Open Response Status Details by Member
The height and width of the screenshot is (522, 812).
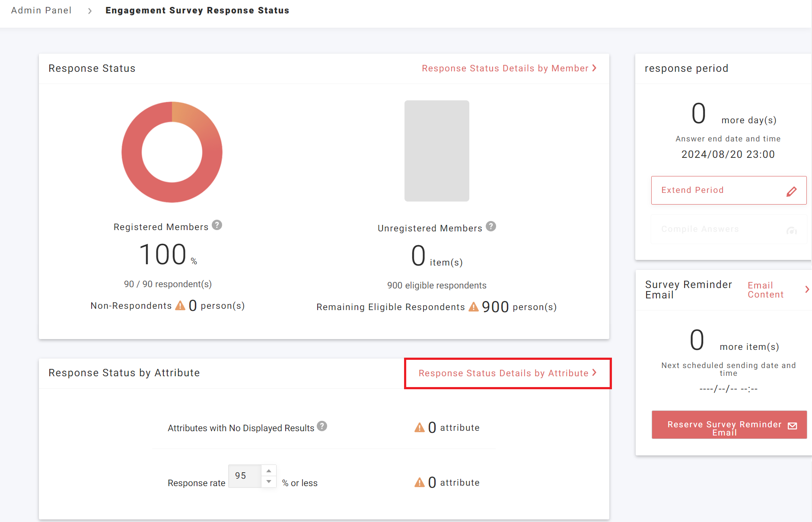(509, 68)
